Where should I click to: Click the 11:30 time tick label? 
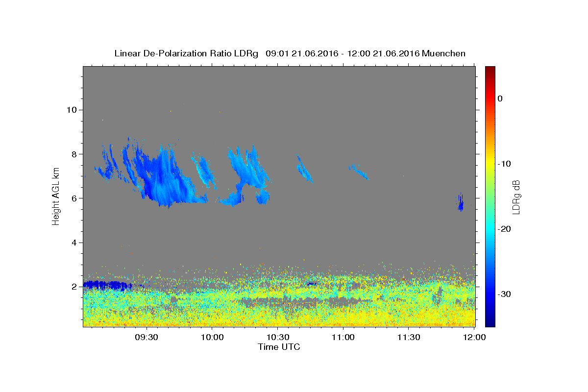(409, 337)
